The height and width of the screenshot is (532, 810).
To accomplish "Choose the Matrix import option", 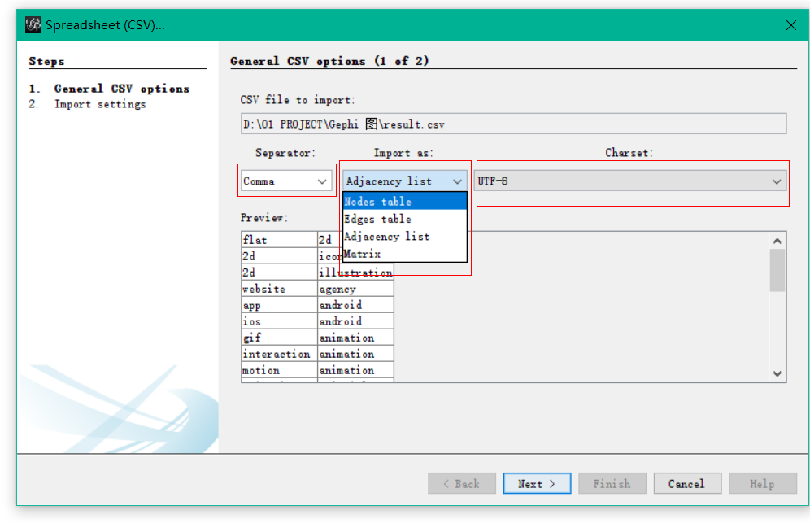I will [405, 254].
